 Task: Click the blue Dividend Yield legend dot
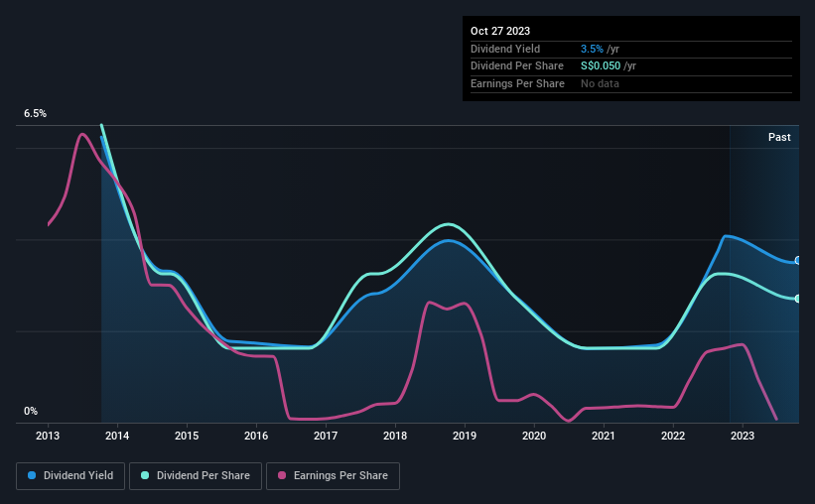(x=32, y=475)
